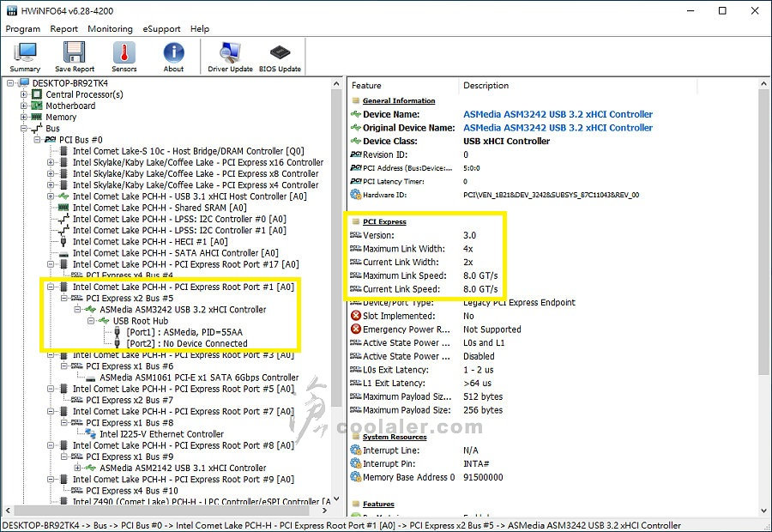772x532 pixels.
Task: Select the DESKTOP-BR92TK4 root node
Action: pyautogui.click(x=70, y=82)
